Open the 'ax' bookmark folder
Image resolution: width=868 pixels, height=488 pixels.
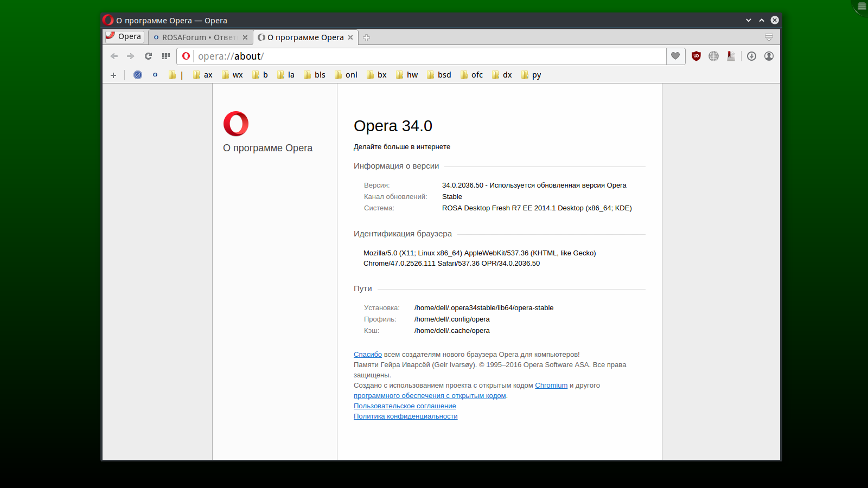tap(202, 75)
